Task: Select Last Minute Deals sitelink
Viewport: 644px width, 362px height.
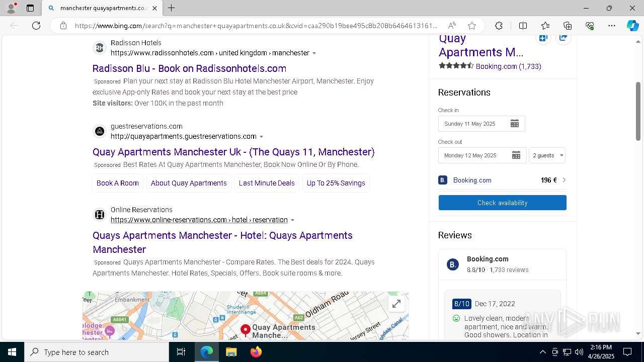Action: pos(267,183)
